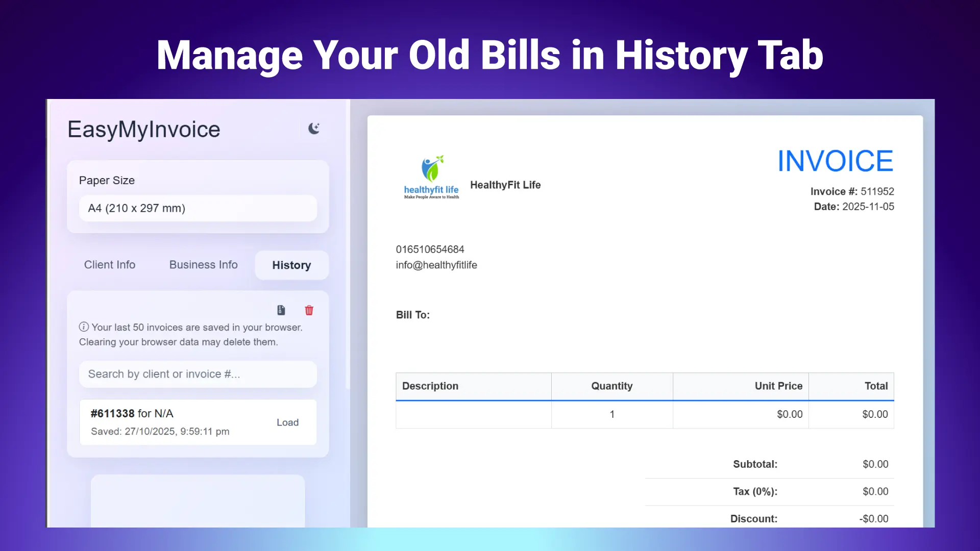Toggle dark mode with the moon icon

coord(314,129)
